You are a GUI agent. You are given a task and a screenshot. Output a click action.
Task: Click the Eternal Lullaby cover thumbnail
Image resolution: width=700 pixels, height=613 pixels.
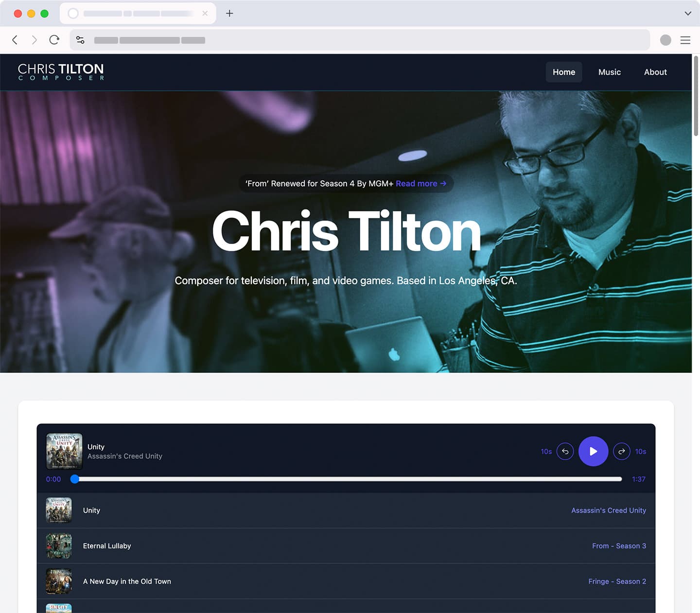[58, 545]
